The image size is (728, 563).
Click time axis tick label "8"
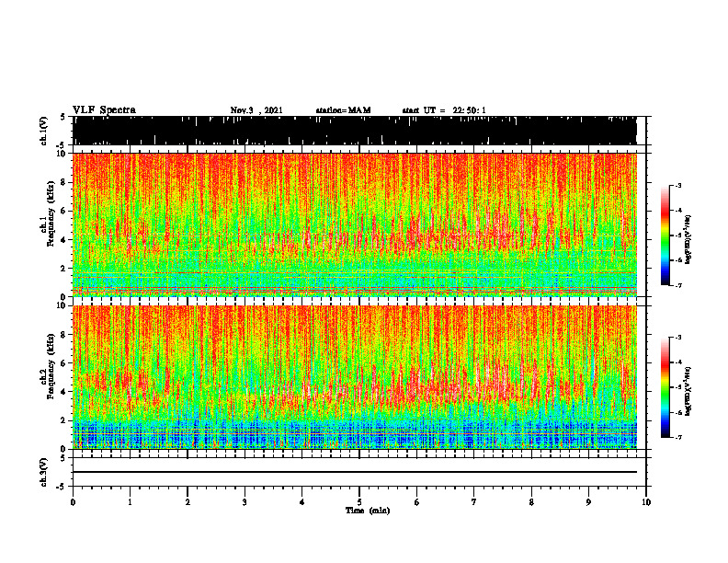tap(531, 502)
